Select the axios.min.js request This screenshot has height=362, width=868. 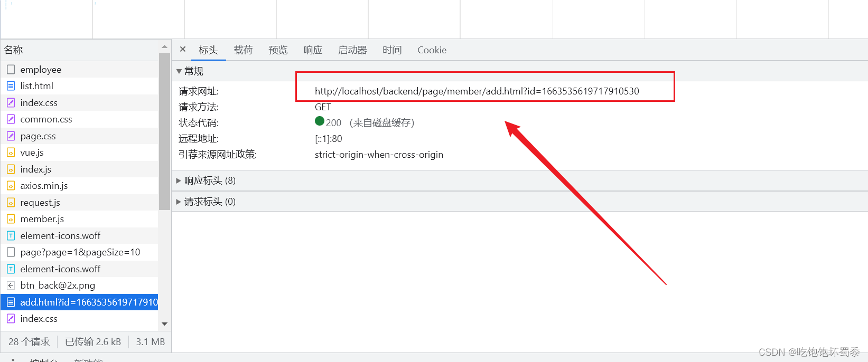(79, 185)
